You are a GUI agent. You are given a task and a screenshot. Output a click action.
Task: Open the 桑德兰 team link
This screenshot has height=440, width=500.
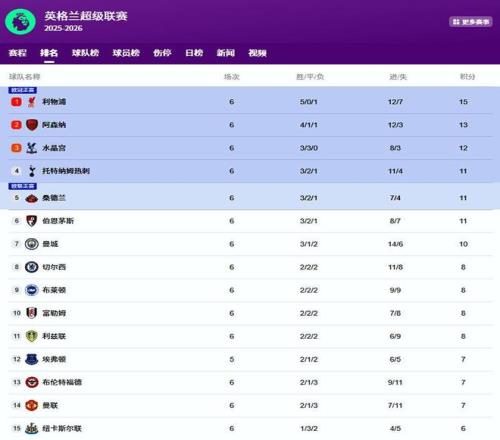point(54,198)
